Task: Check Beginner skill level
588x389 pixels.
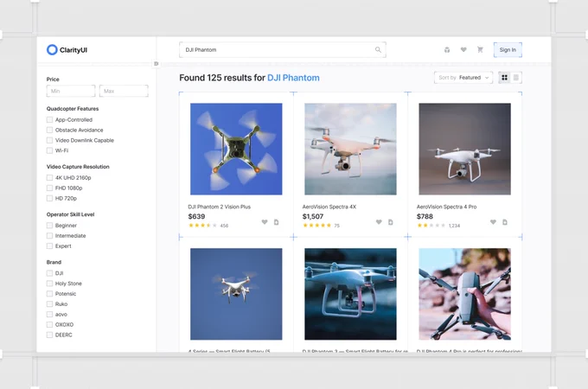Action: click(x=49, y=226)
